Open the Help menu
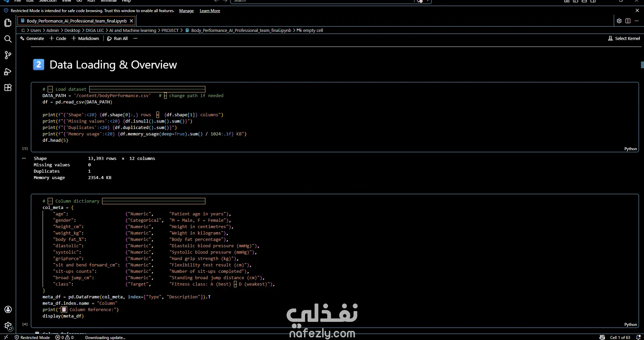644x340 pixels. point(126,1)
